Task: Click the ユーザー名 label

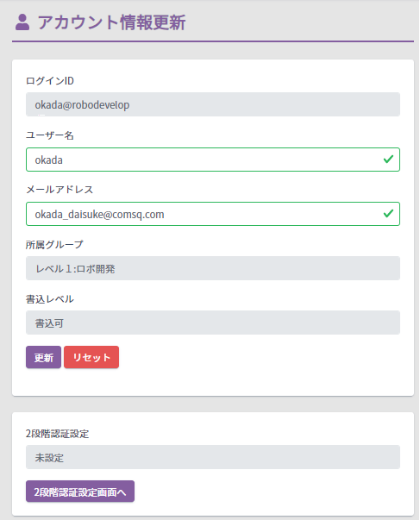Action: pyautogui.click(x=50, y=135)
